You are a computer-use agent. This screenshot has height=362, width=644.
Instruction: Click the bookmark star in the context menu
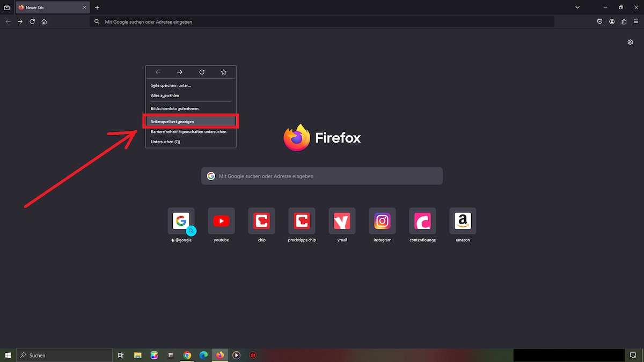point(224,72)
